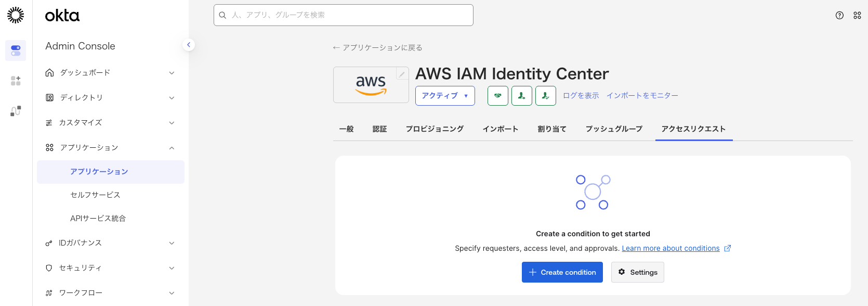Switch to the 認証 tab

click(379, 129)
